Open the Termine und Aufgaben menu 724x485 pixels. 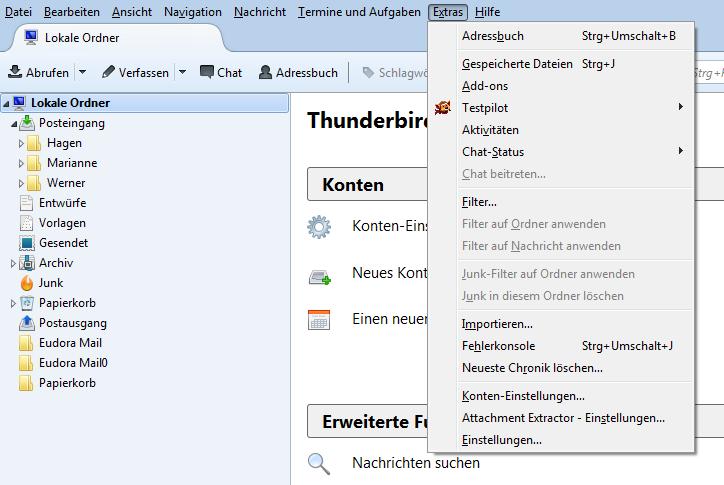359,12
